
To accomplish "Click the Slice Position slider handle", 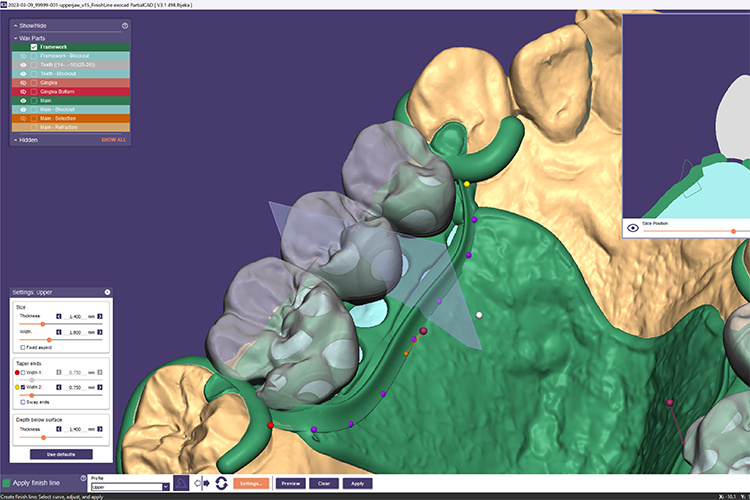I will coord(733,231).
